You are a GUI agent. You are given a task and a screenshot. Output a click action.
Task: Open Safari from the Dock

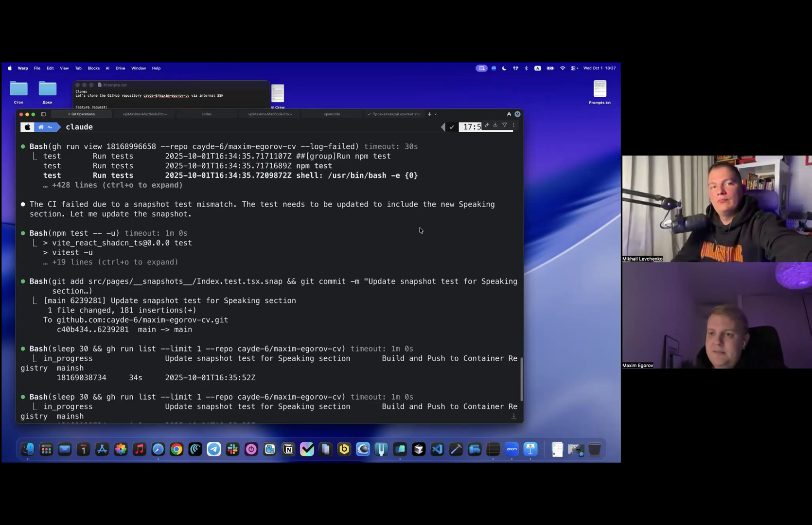158,449
